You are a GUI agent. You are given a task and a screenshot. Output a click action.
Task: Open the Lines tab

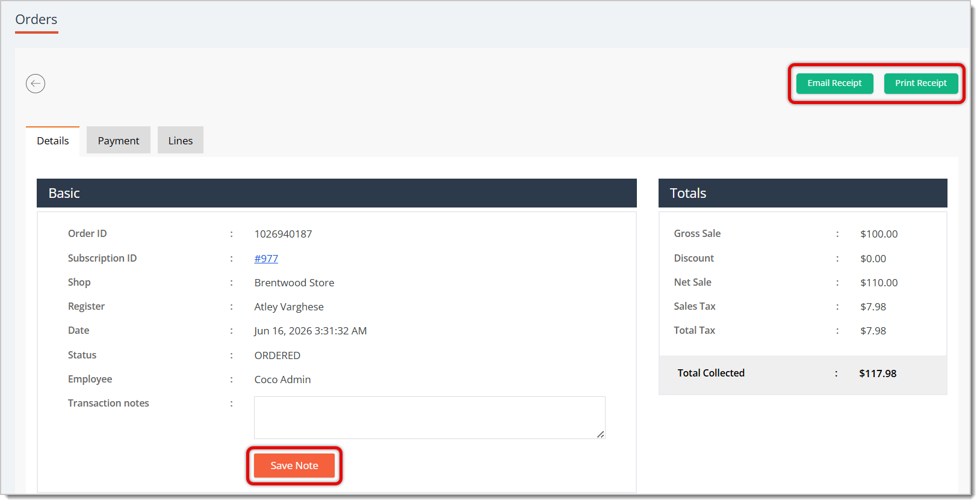pos(181,141)
